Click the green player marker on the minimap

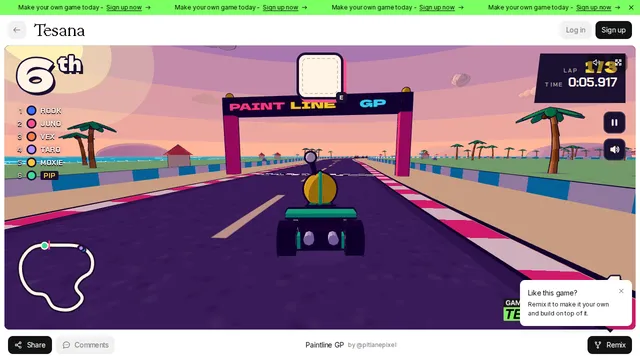[44, 246]
